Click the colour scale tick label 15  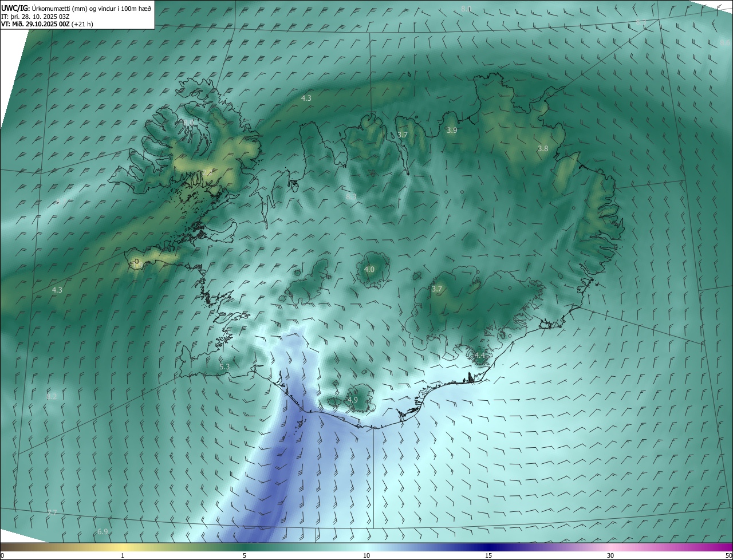(488, 556)
